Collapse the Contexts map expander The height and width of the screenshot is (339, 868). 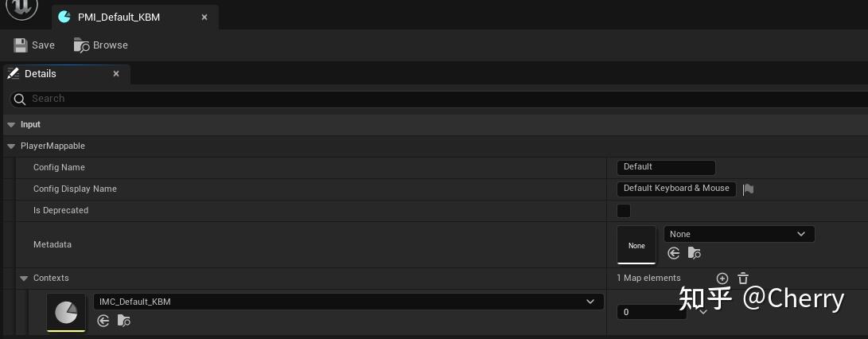pos(24,279)
